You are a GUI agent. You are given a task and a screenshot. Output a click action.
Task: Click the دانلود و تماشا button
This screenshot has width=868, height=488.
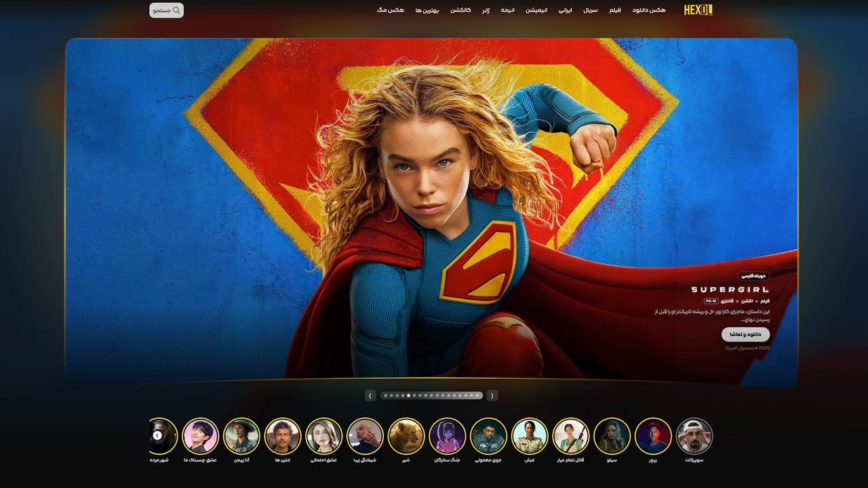click(x=745, y=334)
